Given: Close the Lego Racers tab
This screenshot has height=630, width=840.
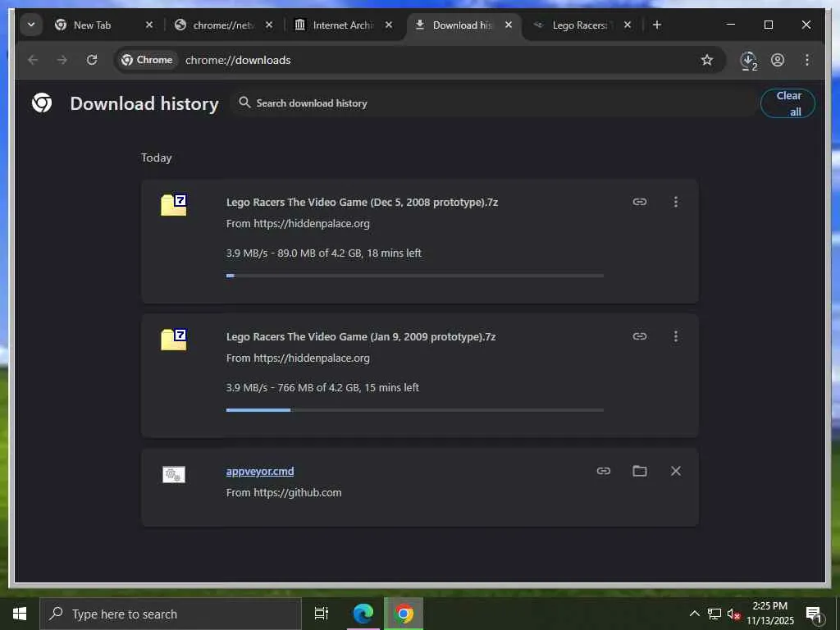Looking at the screenshot, I should pos(628,25).
